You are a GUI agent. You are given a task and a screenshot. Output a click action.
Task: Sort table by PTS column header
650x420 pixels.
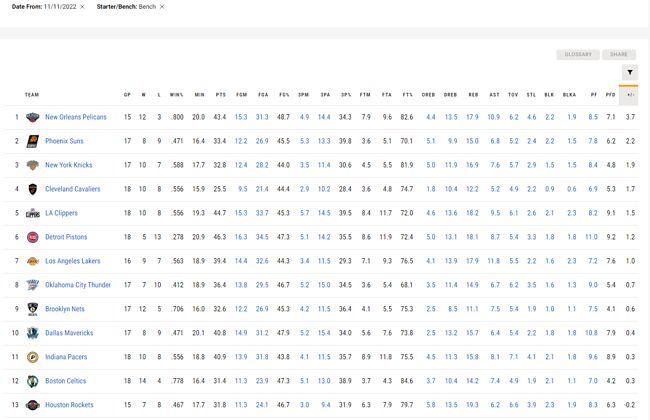pos(221,95)
